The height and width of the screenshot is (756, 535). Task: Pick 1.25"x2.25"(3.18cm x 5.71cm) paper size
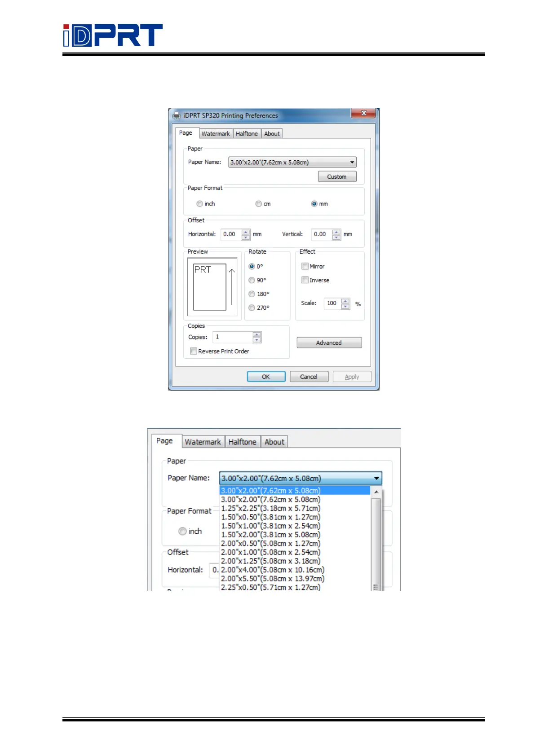(295, 508)
